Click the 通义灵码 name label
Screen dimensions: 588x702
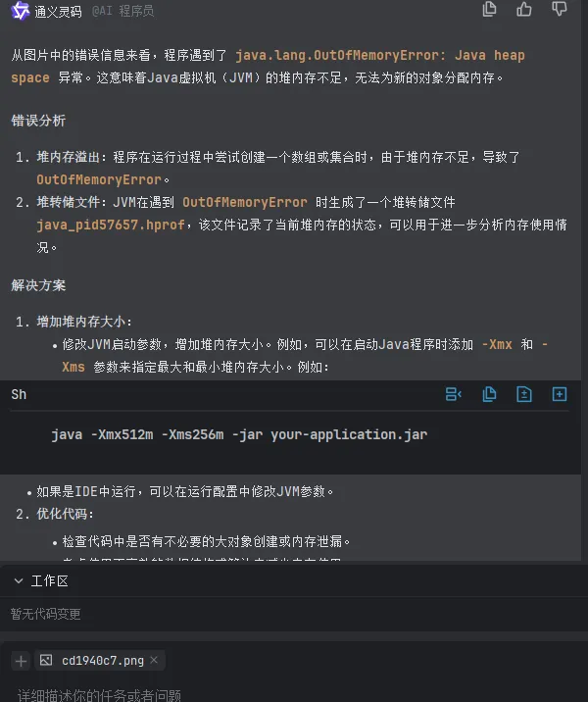59,12
